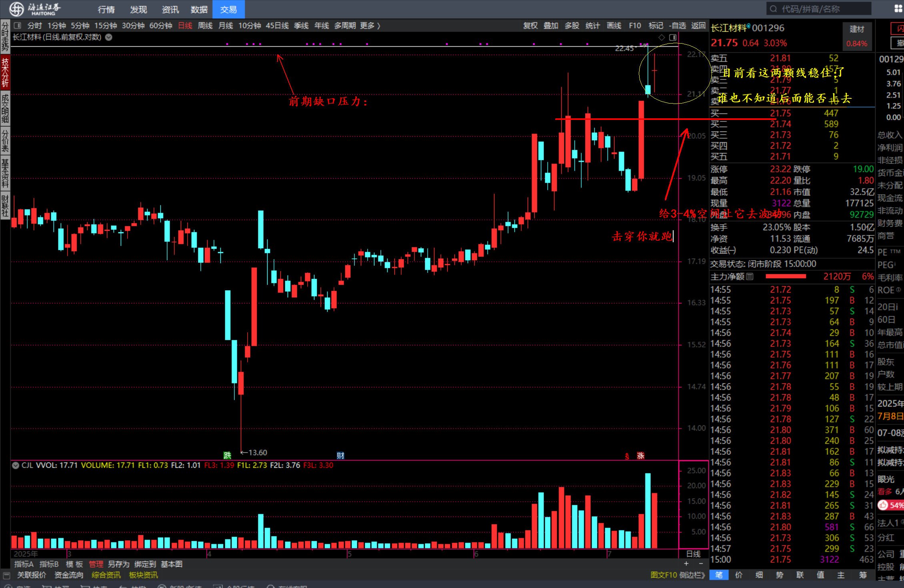Zoom out the chart with the minus icon
This screenshot has width=904, height=588.
pos(701,563)
